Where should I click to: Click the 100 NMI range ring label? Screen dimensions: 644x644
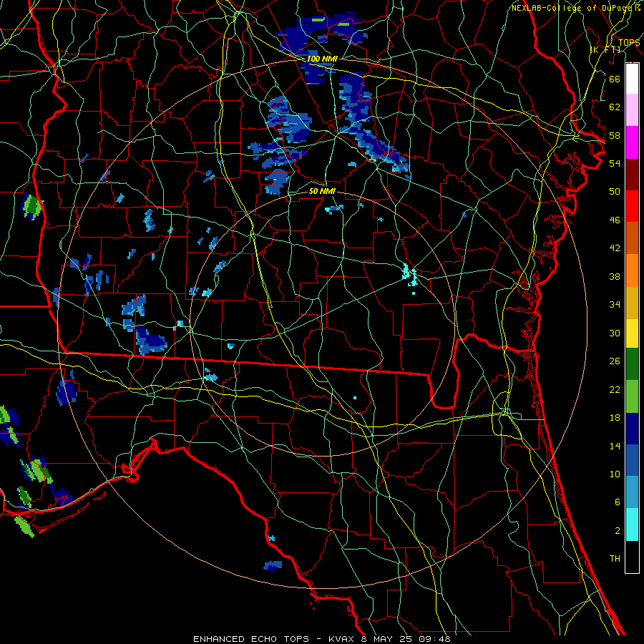pos(322,59)
